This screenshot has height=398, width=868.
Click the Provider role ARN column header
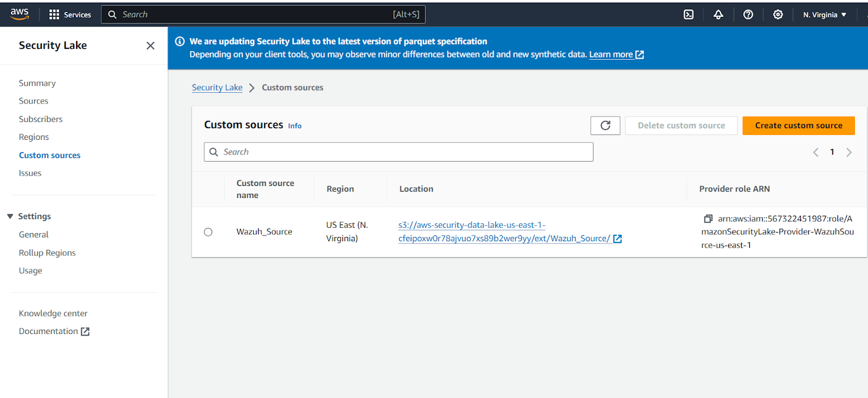pos(735,189)
